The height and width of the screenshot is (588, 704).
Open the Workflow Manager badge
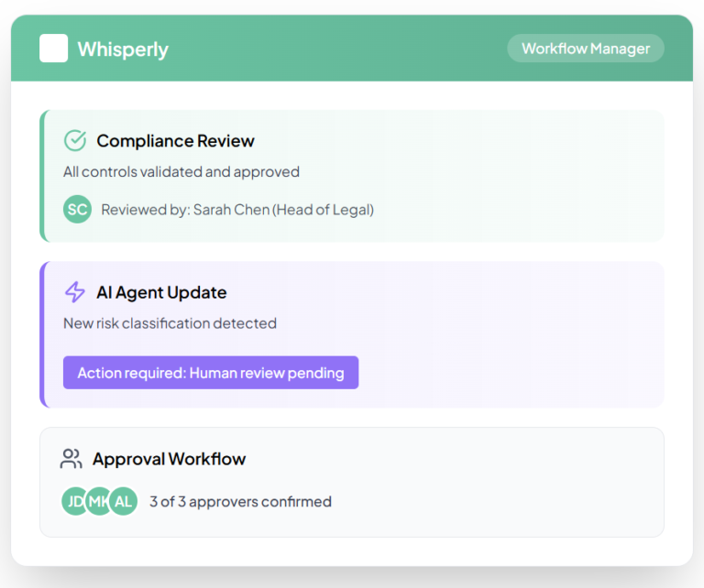pos(586,49)
